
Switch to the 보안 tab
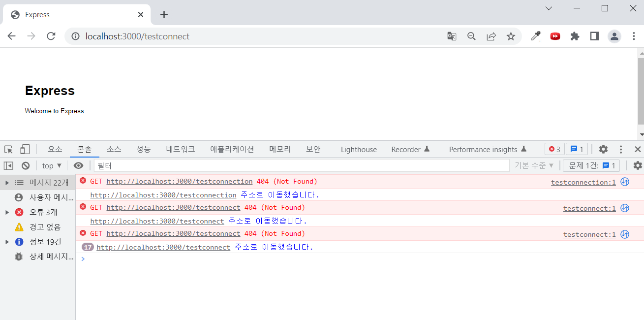(313, 149)
